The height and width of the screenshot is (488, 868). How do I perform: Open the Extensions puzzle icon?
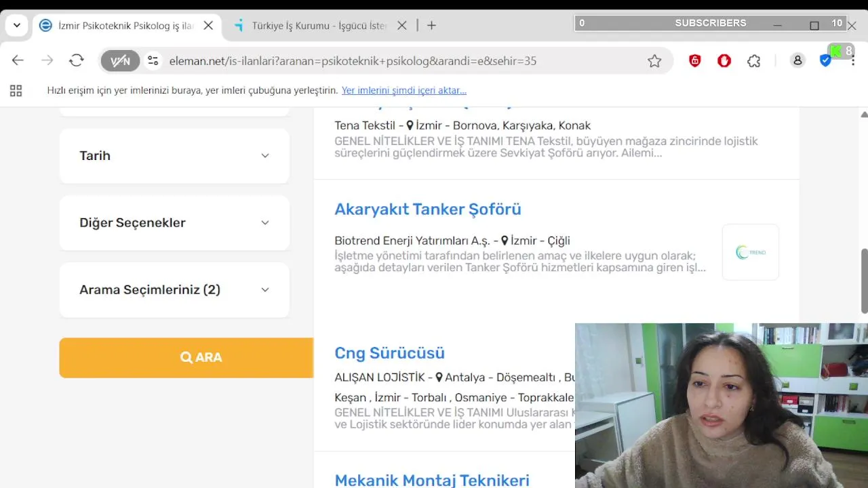point(754,61)
